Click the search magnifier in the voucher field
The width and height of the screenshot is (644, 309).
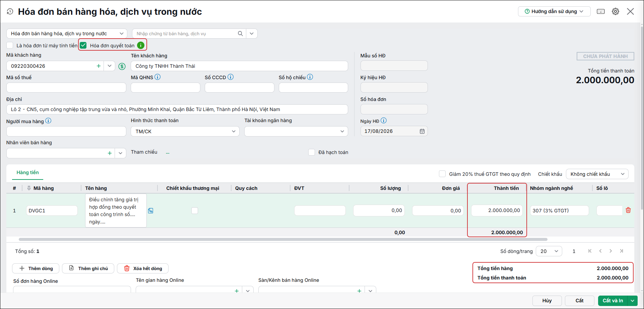240,34
